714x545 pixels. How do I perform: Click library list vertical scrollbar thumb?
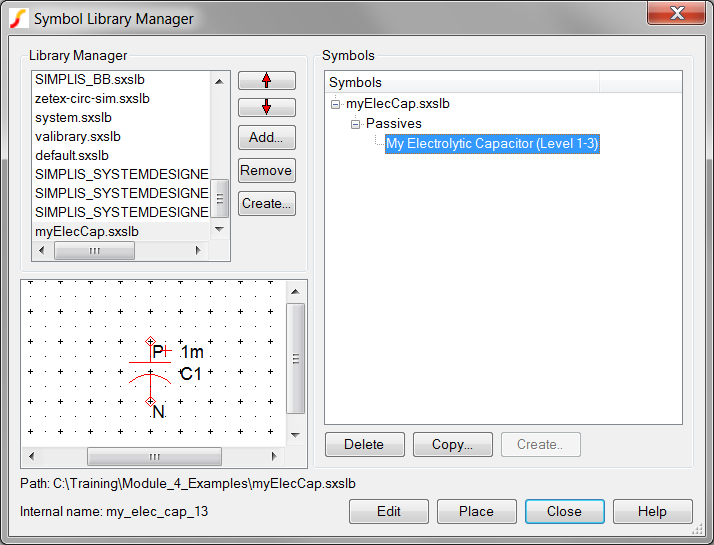(219, 199)
